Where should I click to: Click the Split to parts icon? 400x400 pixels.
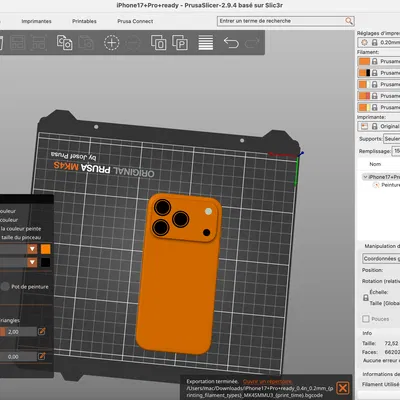[180, 43]
